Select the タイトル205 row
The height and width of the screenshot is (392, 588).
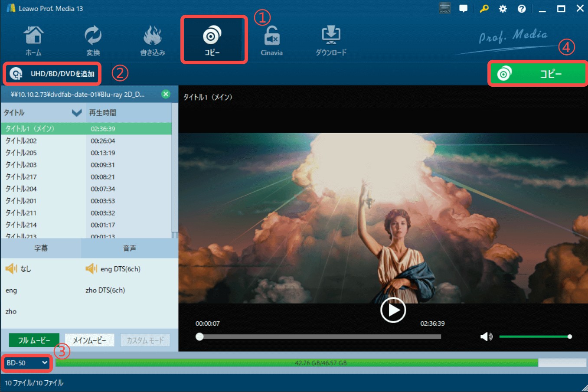pyautogui.click(x=86, y=153)
